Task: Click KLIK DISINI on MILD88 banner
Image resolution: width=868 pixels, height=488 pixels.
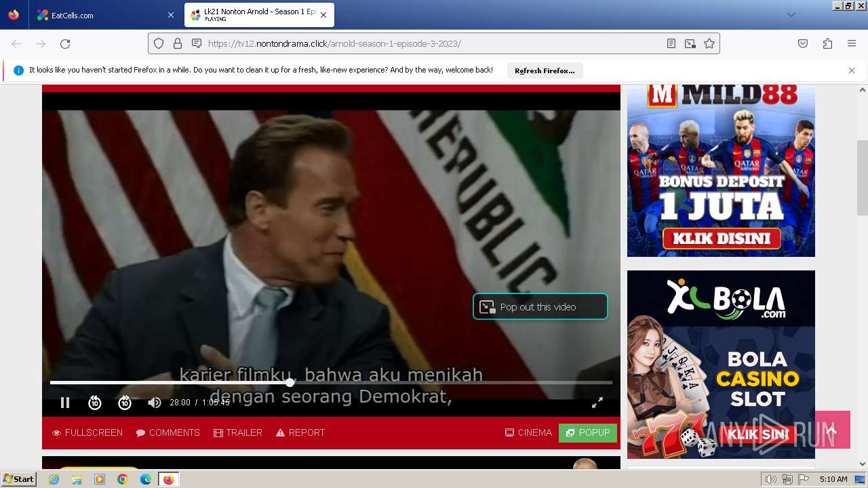Action: (x=721, y=239)
